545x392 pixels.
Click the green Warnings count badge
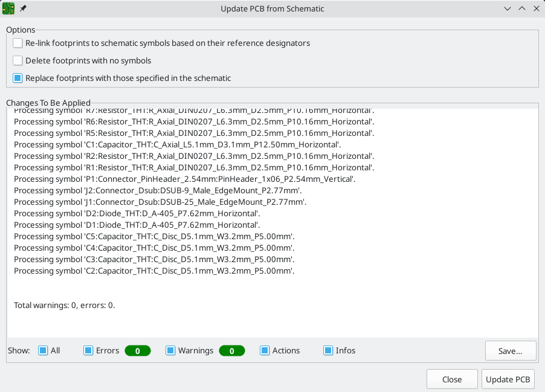pyautogui.click(x=231, y=350)
